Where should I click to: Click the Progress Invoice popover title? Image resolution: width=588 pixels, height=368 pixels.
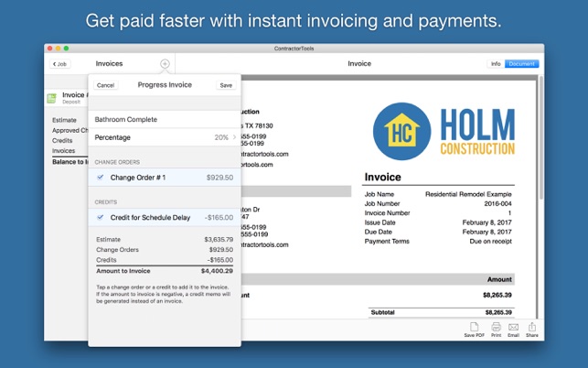tap(165, 85)
